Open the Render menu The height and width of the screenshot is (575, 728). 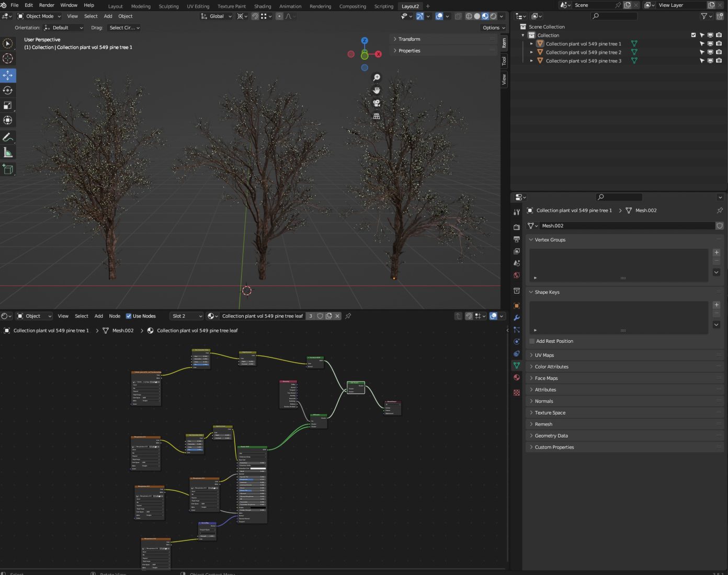coord(47,5)
